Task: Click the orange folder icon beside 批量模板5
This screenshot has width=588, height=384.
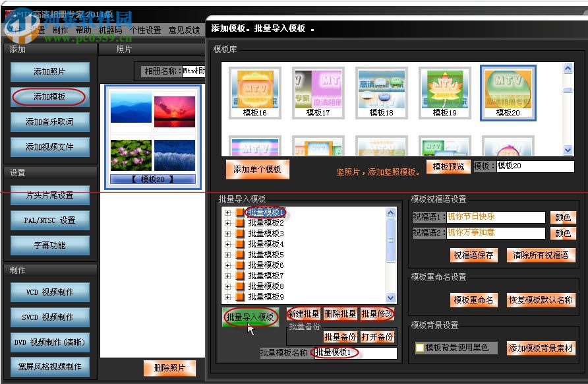Action: coord(240,255)
